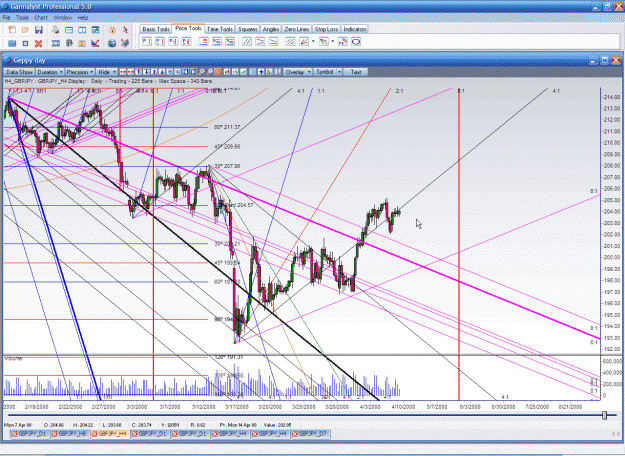
Task: Click the Save floppy disk icon
Action: tap(39, 30)
